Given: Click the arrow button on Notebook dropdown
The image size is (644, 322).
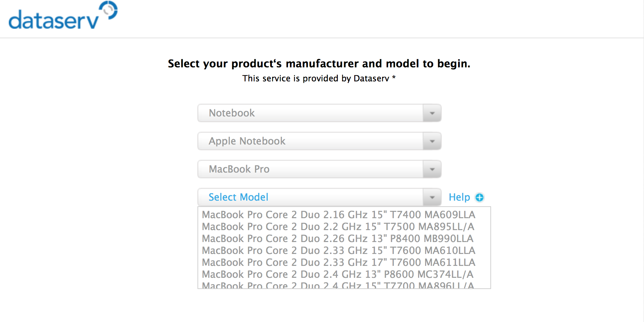Looking at the screenshot, I should tap(432, 113).
